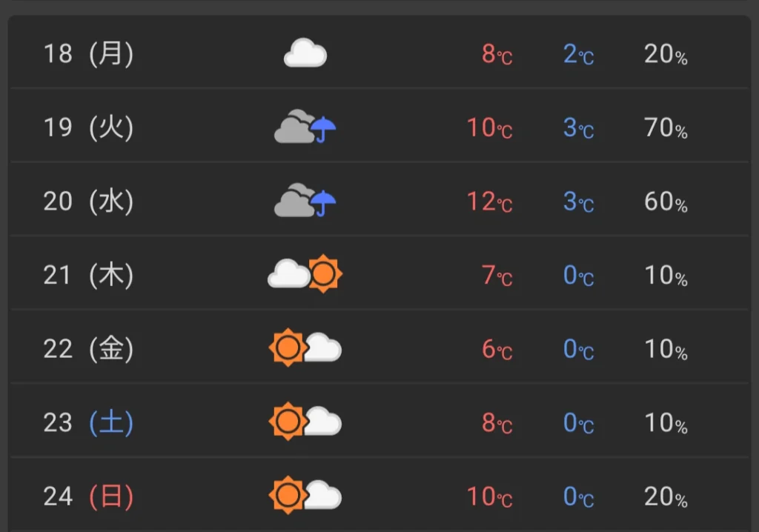Select the sun and cloud icon on the 23rd
Viewport: 759px width, 532px height.
305,422
